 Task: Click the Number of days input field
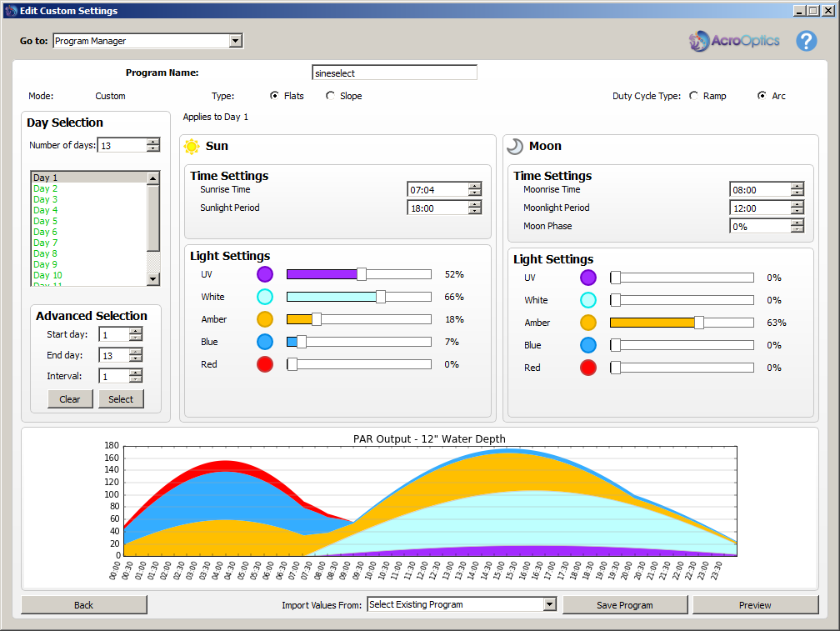tap(122, 145)
